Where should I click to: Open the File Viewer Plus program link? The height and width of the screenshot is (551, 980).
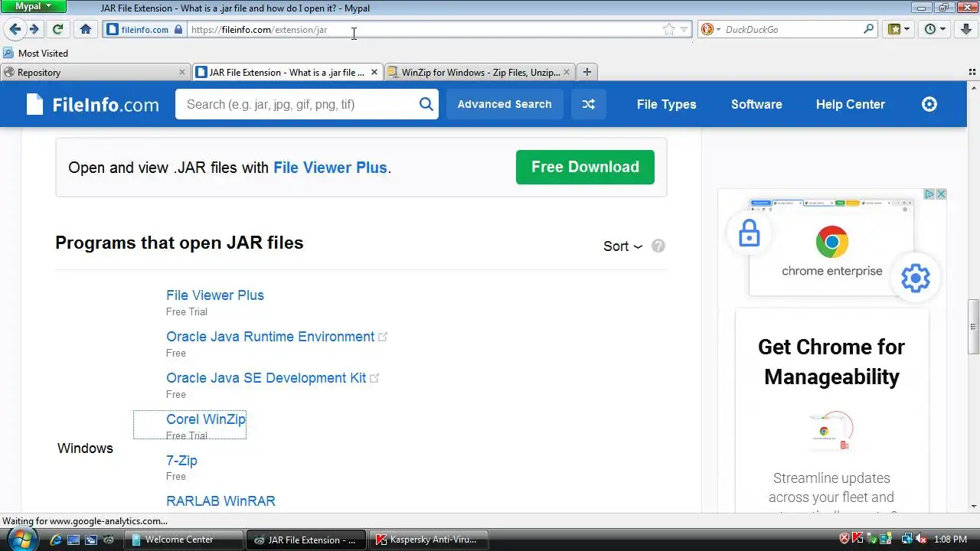pos(215,295)
